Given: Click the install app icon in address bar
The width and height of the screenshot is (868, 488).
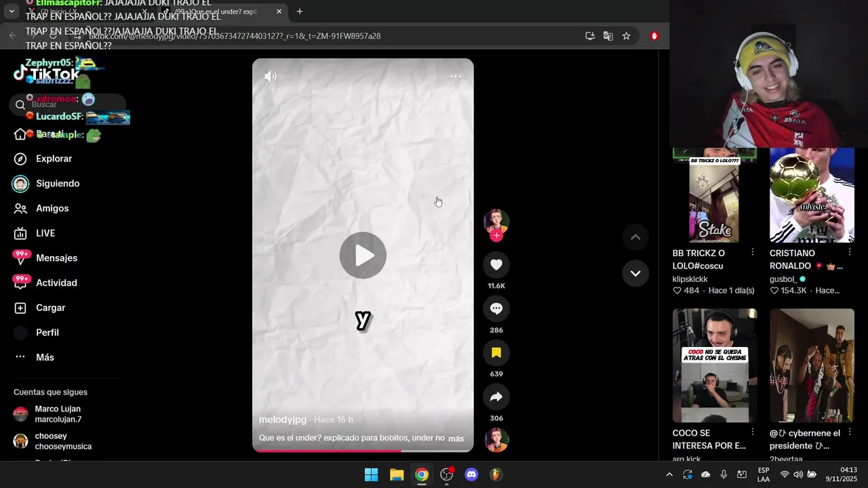Looking at the screenshot, I should click(x=590, y=36).
